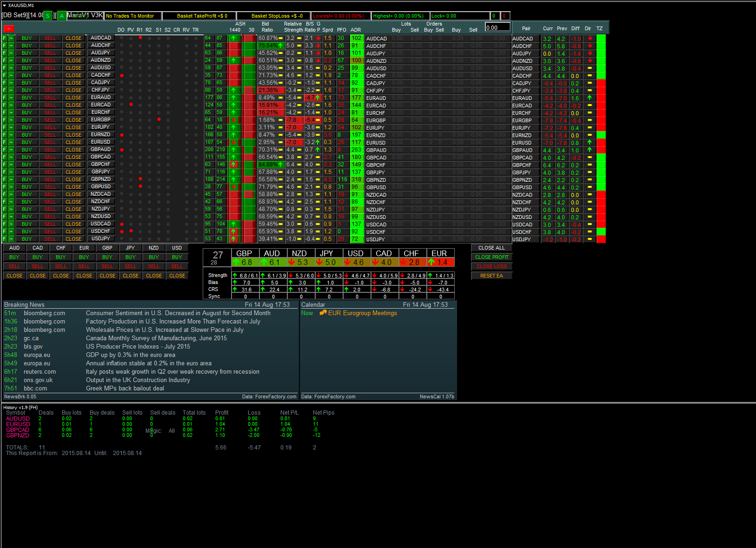Toggle the F button in EURGBP row

pos(4,120)
